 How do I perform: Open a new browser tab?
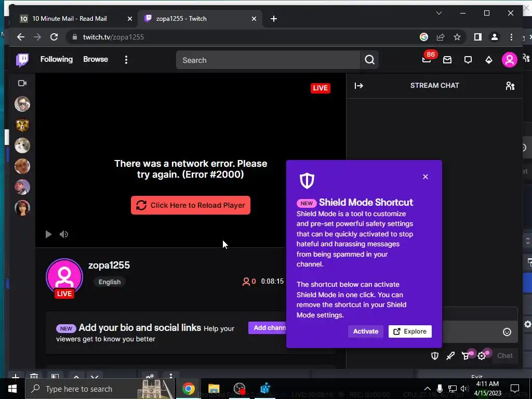(x=274, y=19)
